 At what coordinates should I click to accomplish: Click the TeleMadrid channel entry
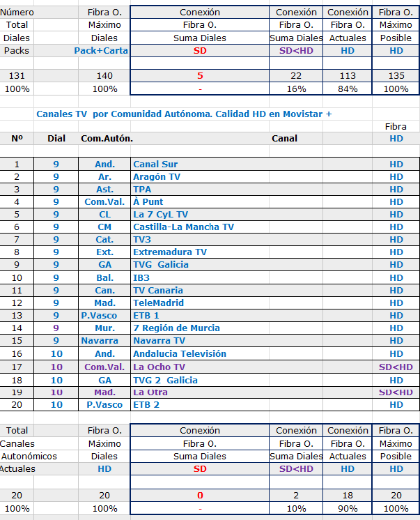coord(158,303)
